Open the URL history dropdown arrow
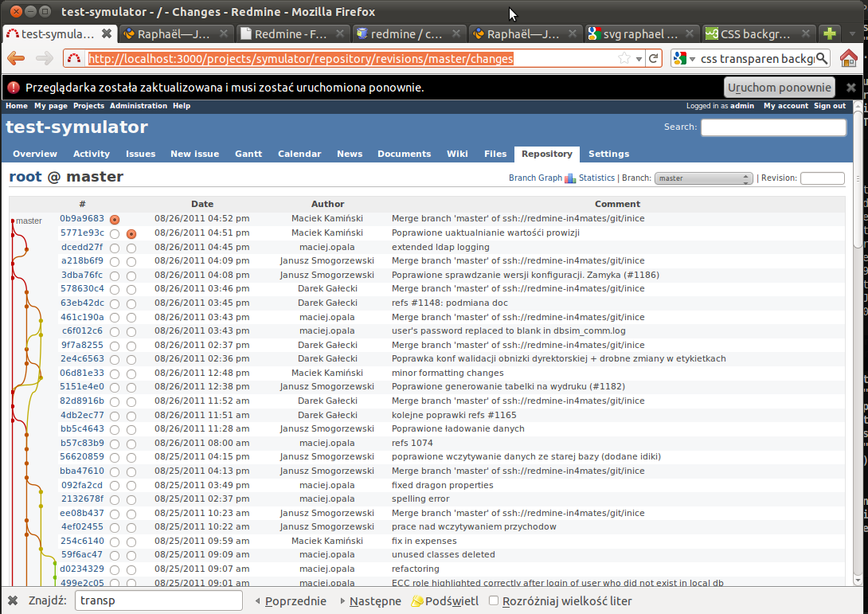Screen dimensions: 868x614 (x=639, y=59)
